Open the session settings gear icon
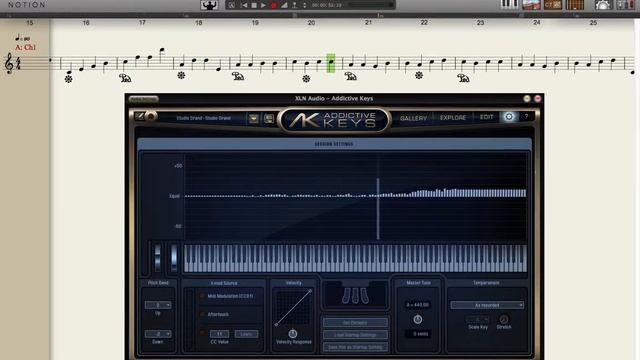The height and width of the screenshot is (360, 640). [x=509, y=117]
